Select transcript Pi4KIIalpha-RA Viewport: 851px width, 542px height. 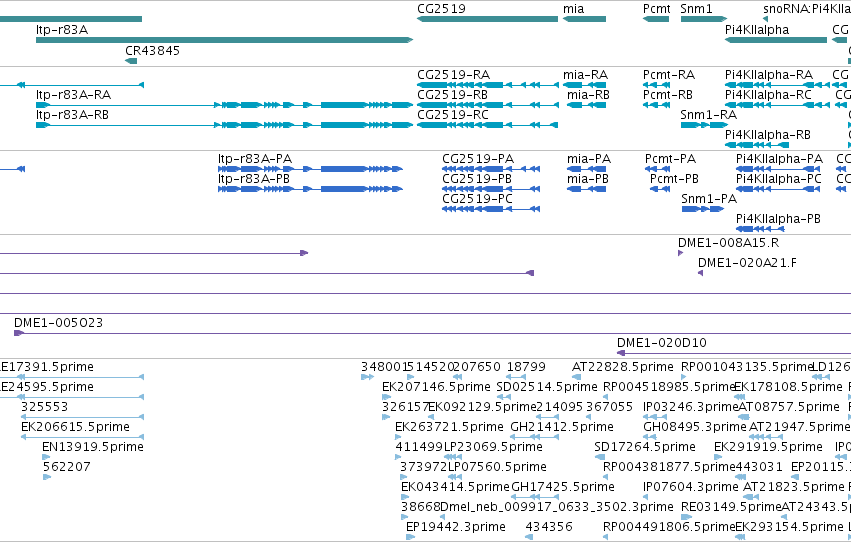tap(776, 85)
